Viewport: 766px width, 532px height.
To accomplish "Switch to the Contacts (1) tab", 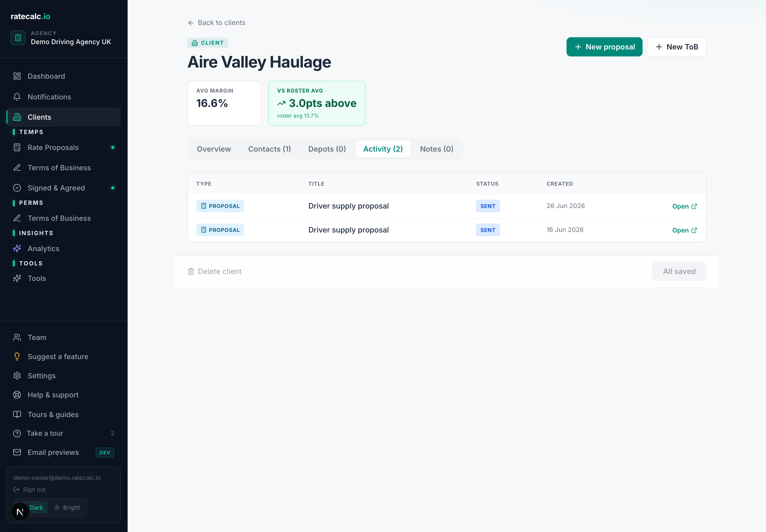I will (x=269, y=149).
